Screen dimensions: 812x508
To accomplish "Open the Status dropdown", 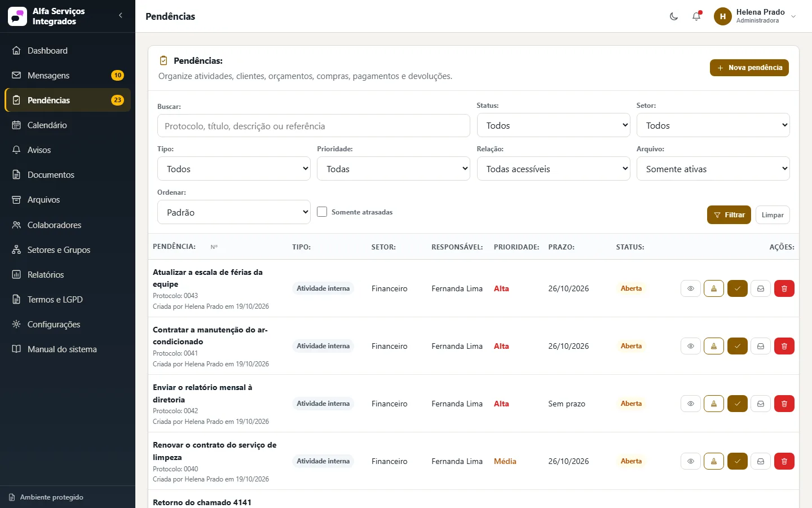I will click(x=554, y=125).
